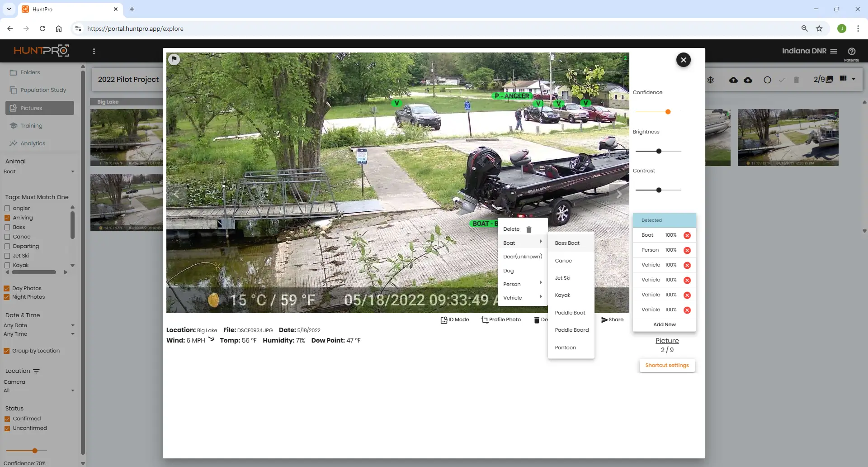Image resolution: width=868 pixels, height=467 pixels.
Task: Share this picture
Action: point(612,319)
